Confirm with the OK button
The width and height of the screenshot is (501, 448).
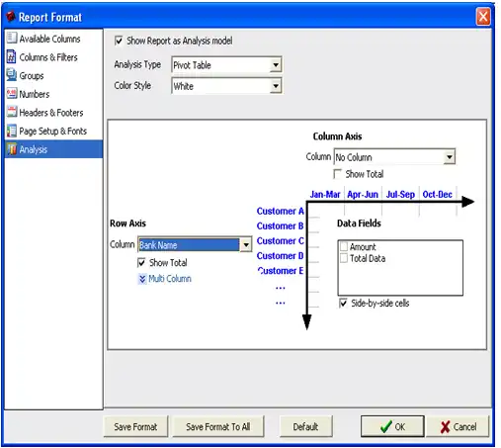coord(392,427)
